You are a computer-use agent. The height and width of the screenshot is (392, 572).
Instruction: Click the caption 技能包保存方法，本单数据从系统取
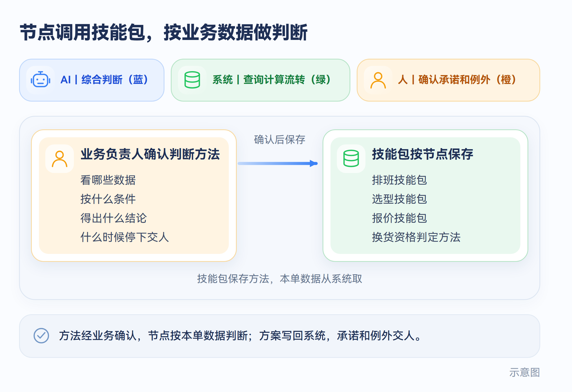pyautogui.click(x=280, y=279)
